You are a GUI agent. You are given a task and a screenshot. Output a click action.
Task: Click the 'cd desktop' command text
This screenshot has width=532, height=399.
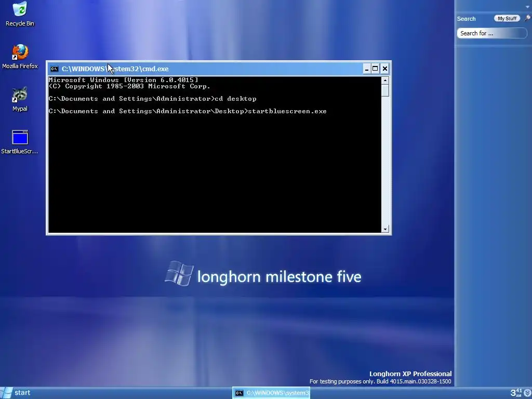pos(235,99)
